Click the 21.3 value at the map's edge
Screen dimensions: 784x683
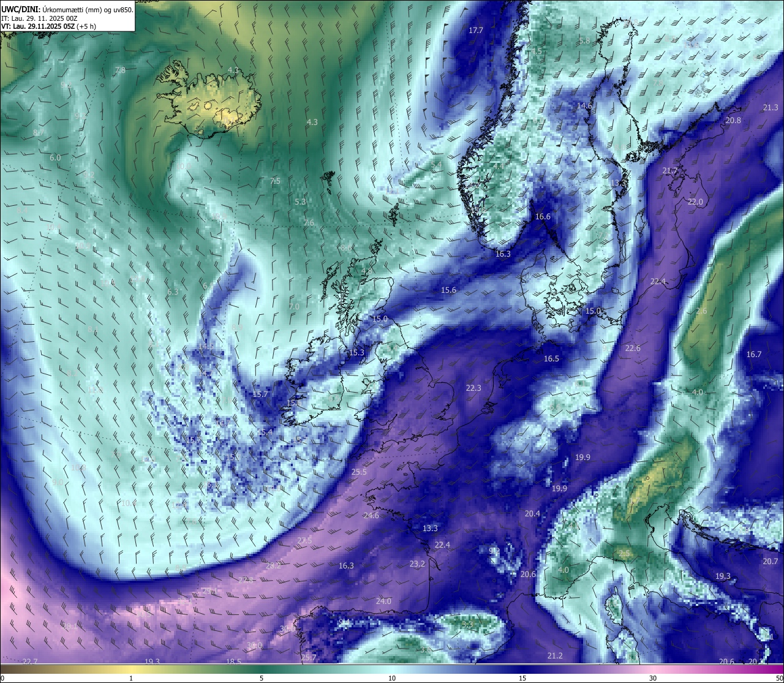771,108
